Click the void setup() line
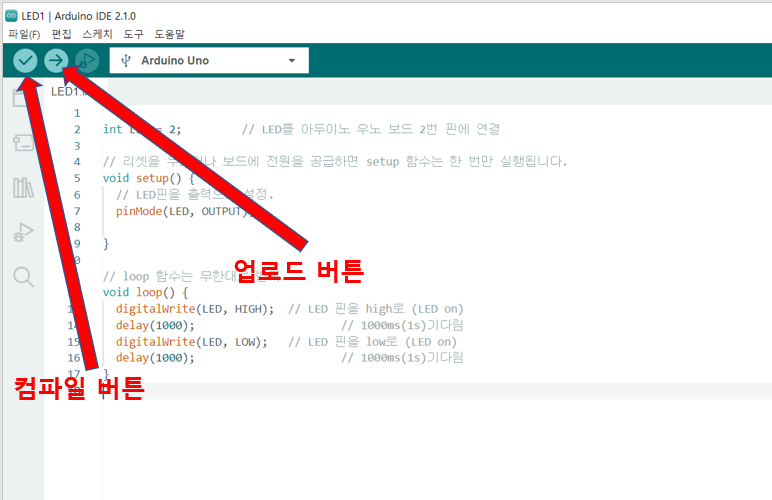The image size is (772, 500). pos(149,178)
